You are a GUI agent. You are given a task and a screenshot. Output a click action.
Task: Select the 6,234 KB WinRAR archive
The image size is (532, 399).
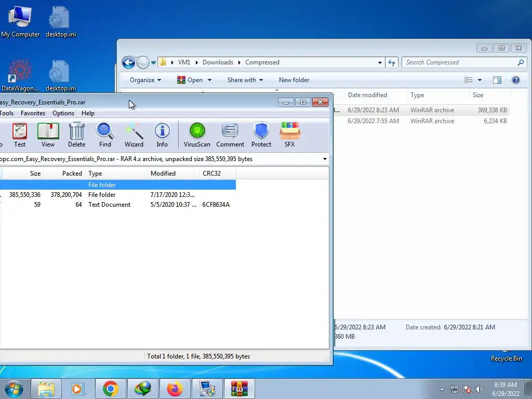[421, 121]
